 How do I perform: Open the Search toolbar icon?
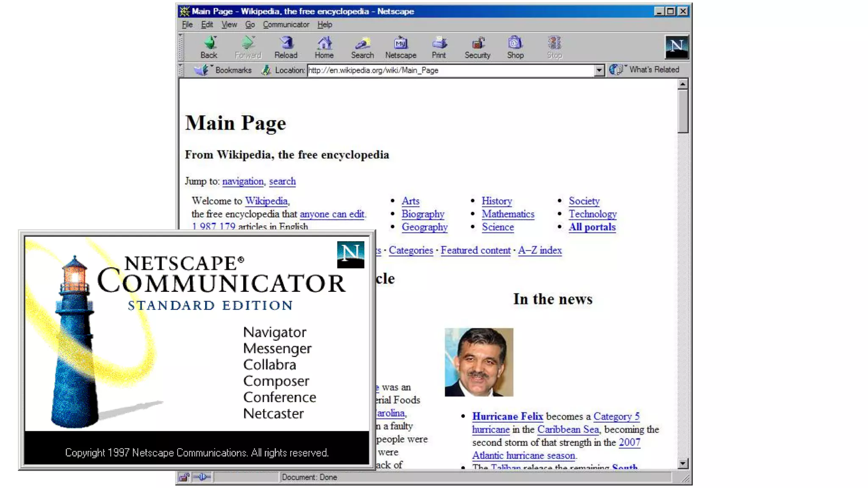tap(362, 43)
